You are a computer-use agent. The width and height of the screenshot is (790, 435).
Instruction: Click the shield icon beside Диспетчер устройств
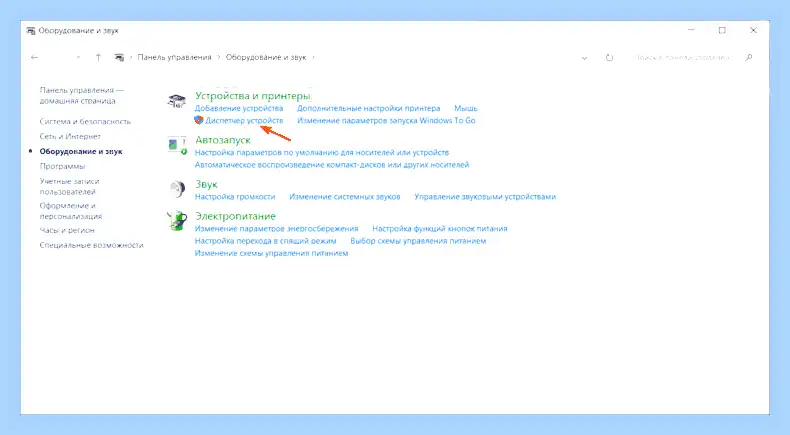pos(199,120)
